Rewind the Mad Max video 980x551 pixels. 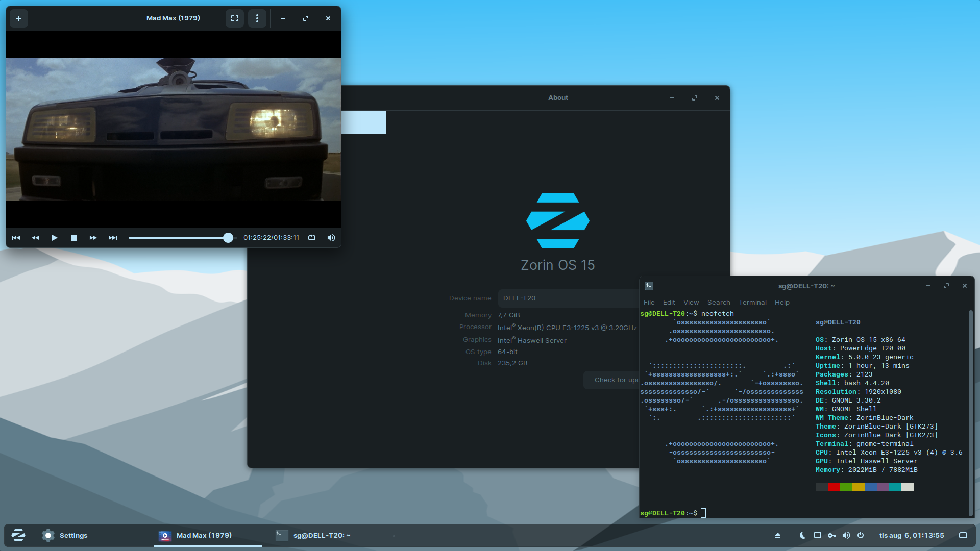click(35, 238)
